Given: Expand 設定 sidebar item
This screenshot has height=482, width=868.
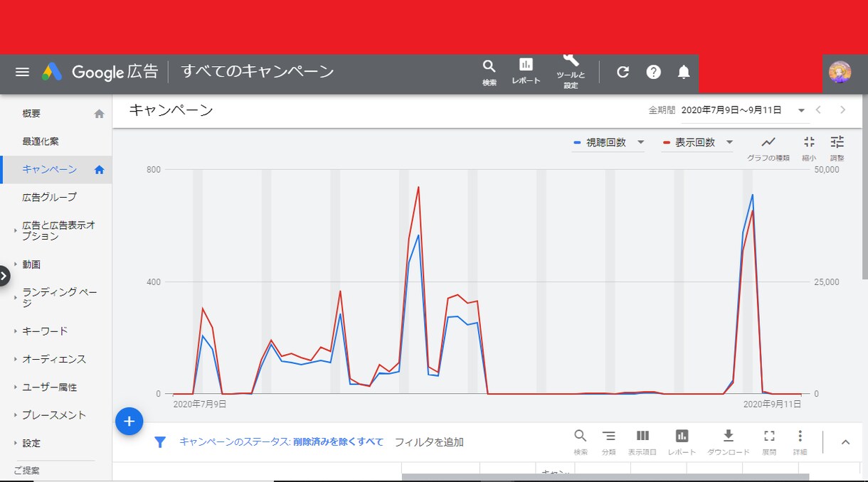Looking at the screenshot, I should pyautogui.click(x=55, y=443).
